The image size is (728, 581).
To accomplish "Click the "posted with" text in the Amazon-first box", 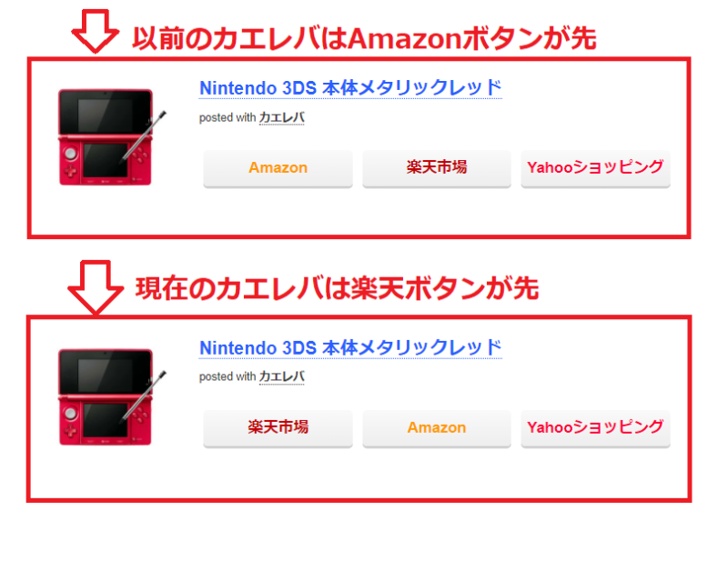I will click(x=227, y=117).
